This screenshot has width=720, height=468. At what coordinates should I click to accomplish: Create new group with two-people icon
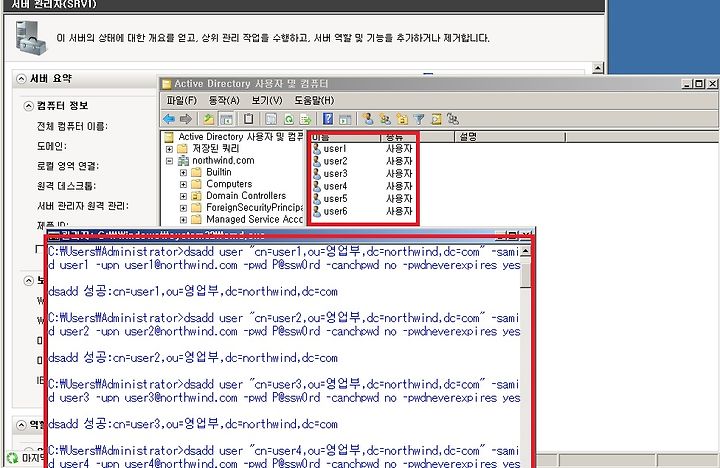coord(385,119)
